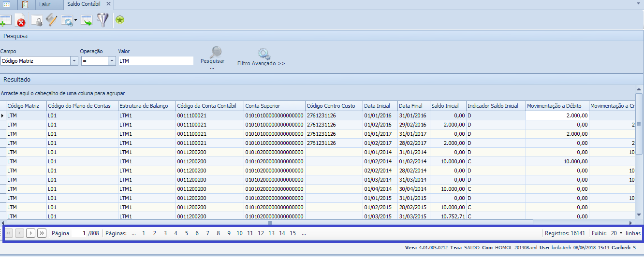Viewport: 644px width, 257px height.
Task: Switch to the Lalur tab
Action: (x=44, y=4)
